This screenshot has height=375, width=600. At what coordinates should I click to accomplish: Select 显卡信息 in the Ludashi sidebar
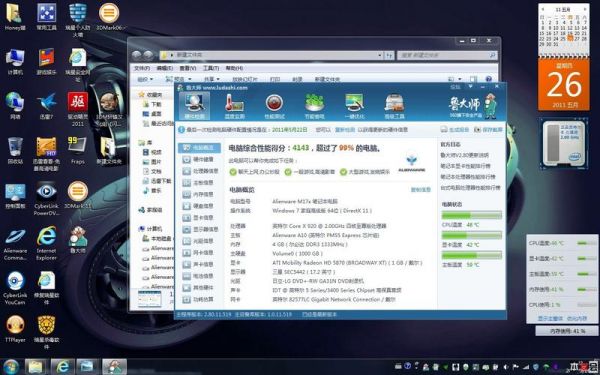click(x=199, y=217)
